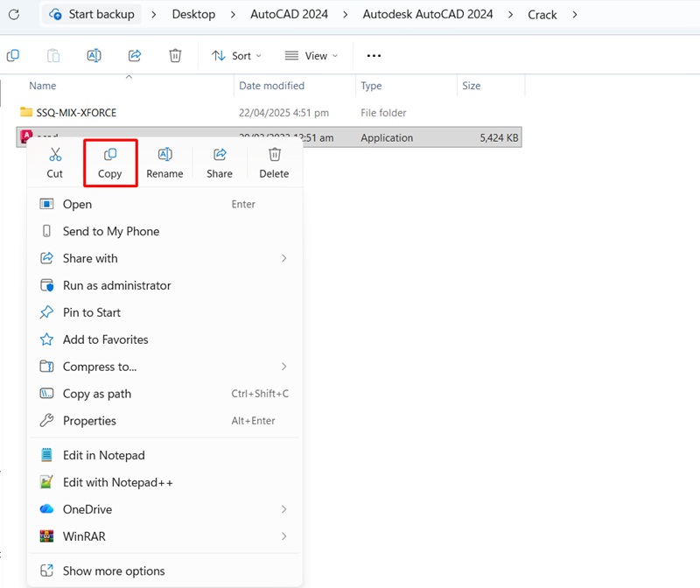Open the See more ellipsis menu
This screenshot has height=588, width=700.
[374, 55]
